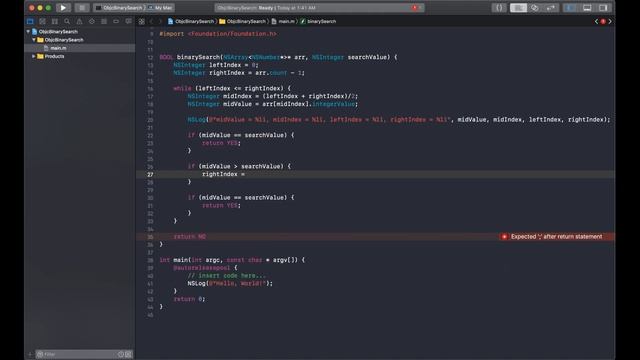Screen dimensions: 640x360
Task: Open the related items grid menu
Action: click(x=142, y=21)
